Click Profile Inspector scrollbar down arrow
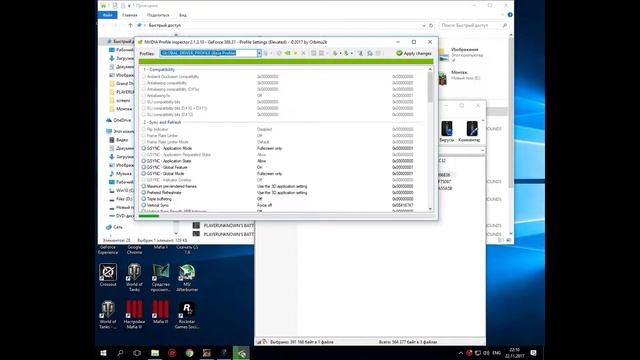640x360 pixels. click(x=430, y=209)
